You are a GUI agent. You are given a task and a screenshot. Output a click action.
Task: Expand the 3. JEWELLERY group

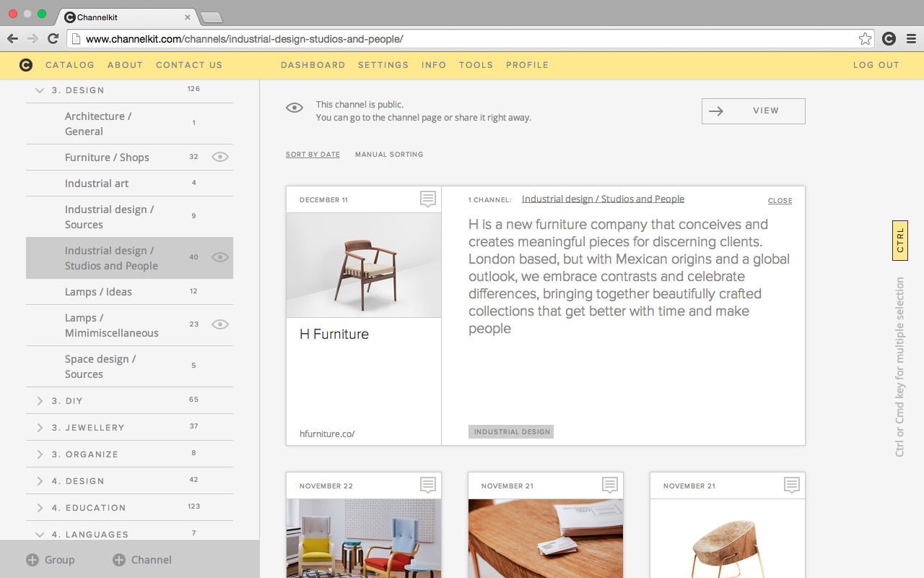[40, 428]
